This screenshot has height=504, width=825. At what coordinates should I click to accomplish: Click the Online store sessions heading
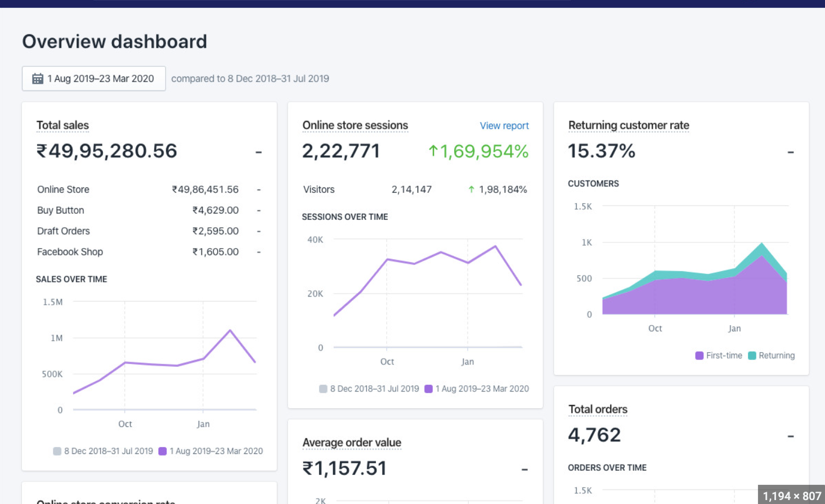[355, 125]
